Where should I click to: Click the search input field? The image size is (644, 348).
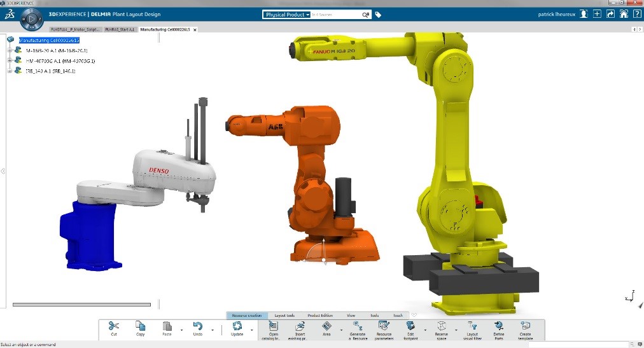click(x=335, y=14)
